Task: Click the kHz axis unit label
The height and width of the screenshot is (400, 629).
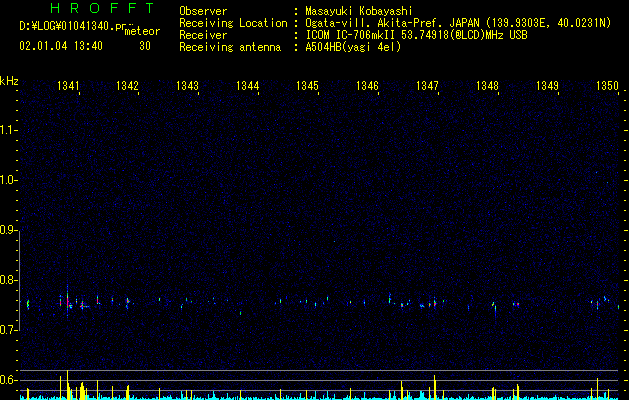Action: pyautogui.click(x=9, y=81)
